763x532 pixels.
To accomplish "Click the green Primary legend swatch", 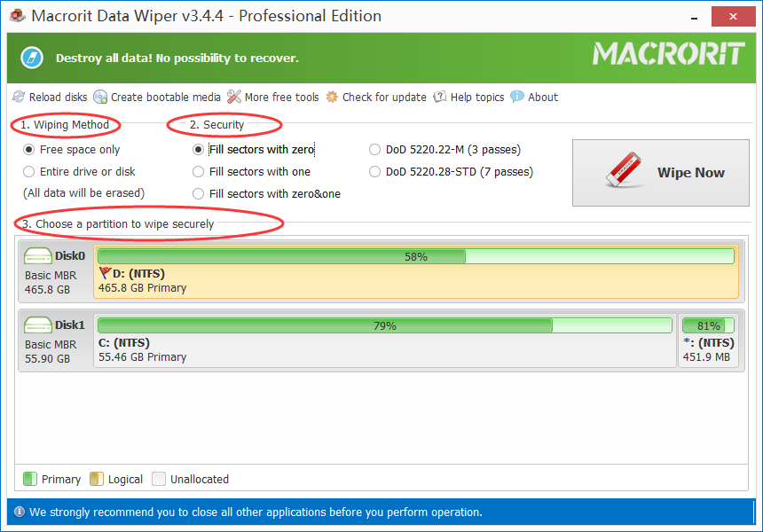I will 30,480.
